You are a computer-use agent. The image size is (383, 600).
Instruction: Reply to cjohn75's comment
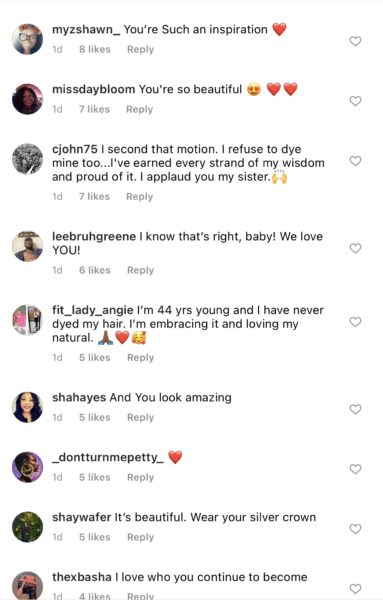(140, 197)
